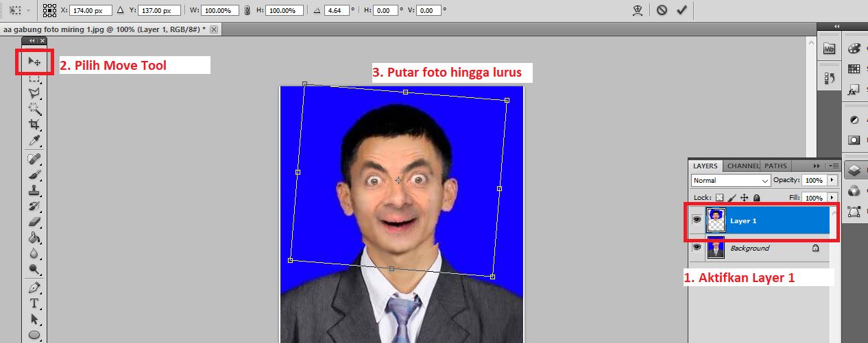Open the blend mode Normal dropdown

click(x=731, y=180)
